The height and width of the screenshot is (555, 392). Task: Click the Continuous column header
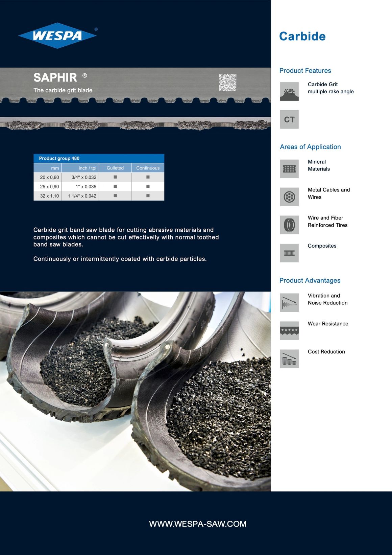tap(148, 168)
